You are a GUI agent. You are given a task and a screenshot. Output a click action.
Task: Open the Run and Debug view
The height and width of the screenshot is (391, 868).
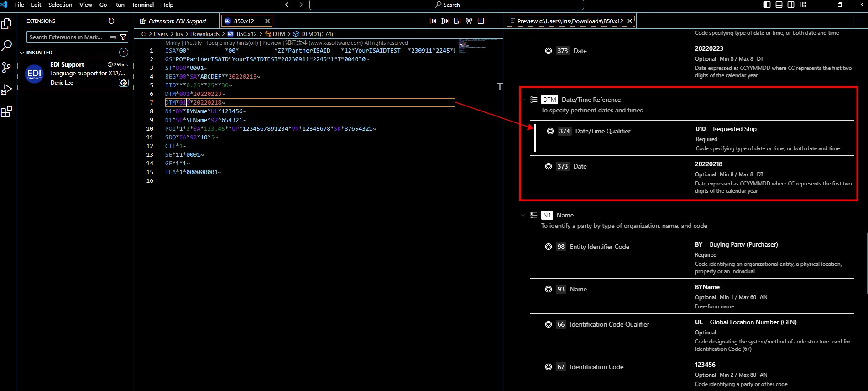click(7, 90)
